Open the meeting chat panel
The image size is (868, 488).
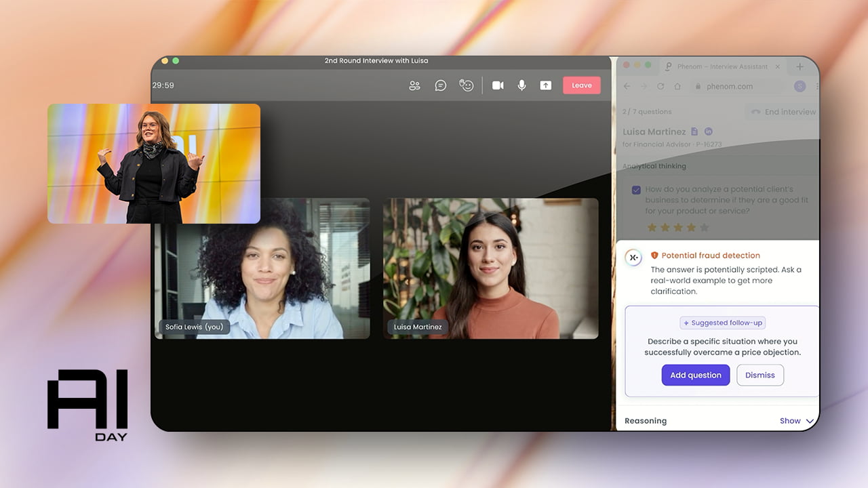[440, 85]
